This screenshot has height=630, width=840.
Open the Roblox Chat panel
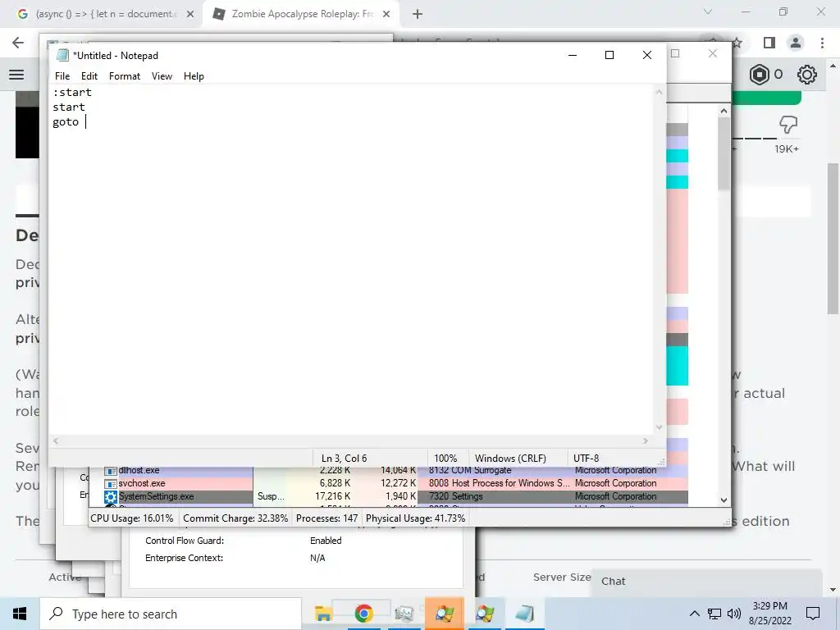coord(706,582)
